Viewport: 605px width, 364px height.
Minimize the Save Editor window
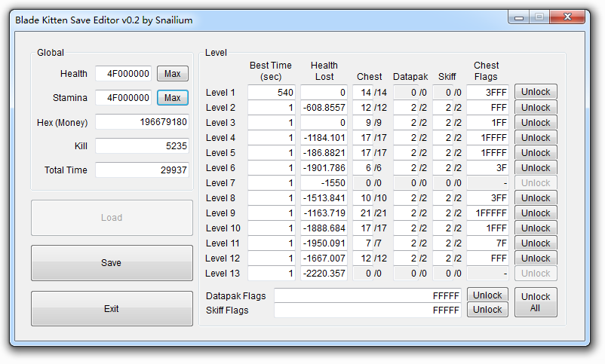tap(519, 17)
